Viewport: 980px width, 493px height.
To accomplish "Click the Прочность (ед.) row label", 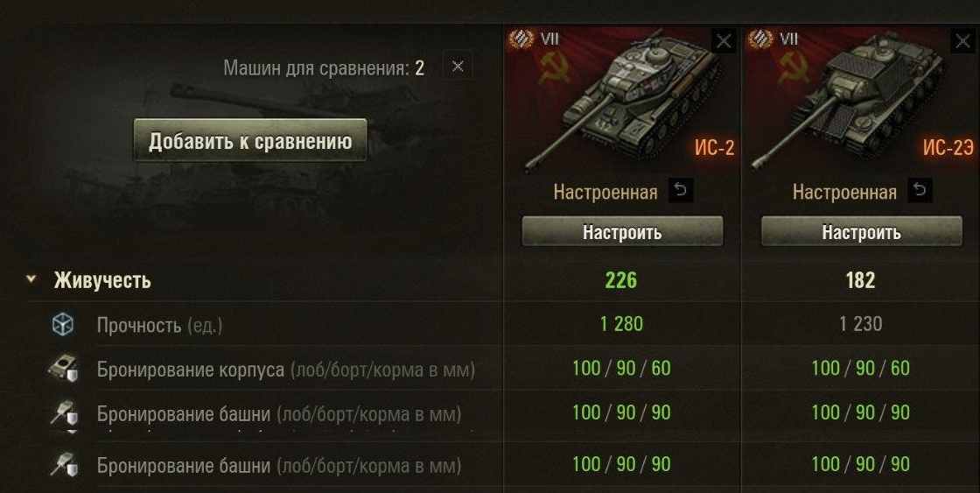I will (159, 325).
